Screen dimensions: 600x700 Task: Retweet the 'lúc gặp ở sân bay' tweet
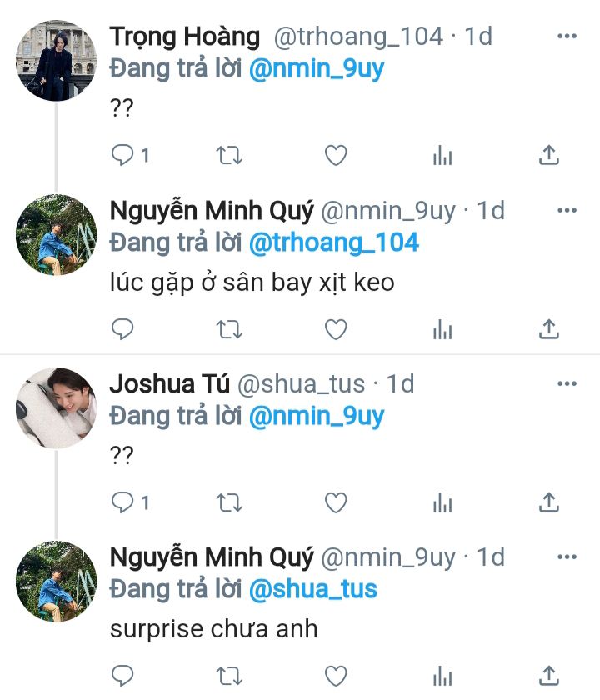point(229,330)
